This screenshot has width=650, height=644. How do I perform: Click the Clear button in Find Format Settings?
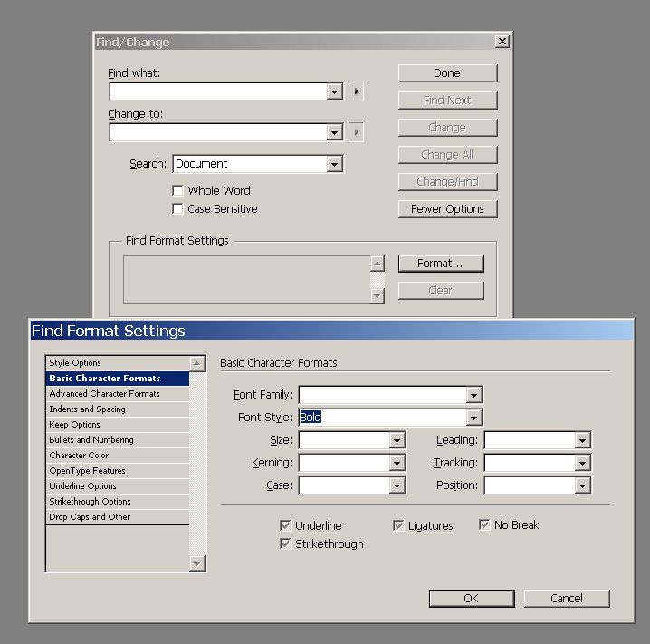(x=441, y=290)
